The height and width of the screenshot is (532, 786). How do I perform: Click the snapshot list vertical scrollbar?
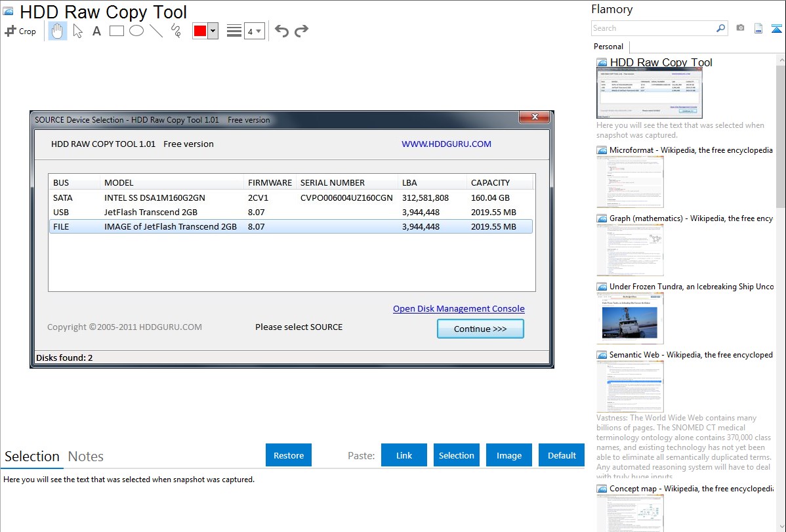[781, 135]
